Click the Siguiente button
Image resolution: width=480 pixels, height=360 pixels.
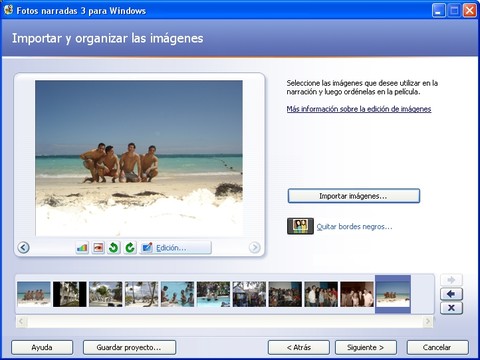366,347
